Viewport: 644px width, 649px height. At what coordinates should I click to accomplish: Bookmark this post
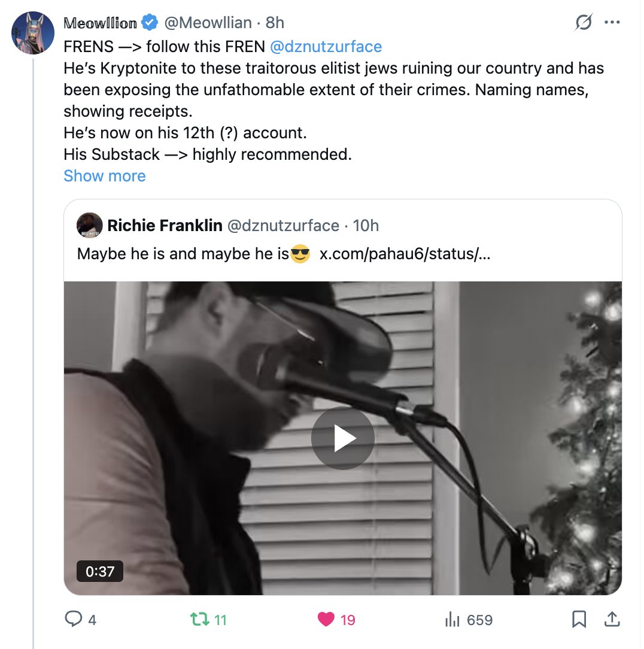pos(579,620)
